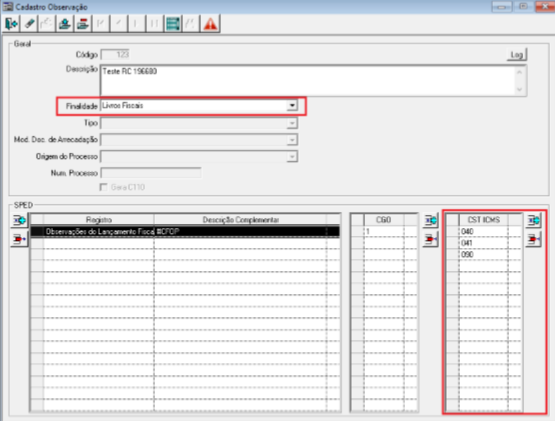Add a row to CST ICMS grid
Image resolution: width=555 pixels, height=421 pixels.
[533, 221]
